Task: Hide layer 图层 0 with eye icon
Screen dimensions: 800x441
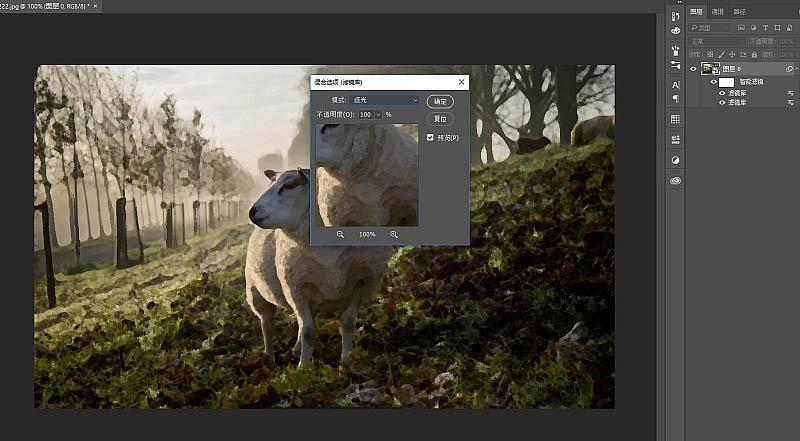Action: tap(693, 69)
